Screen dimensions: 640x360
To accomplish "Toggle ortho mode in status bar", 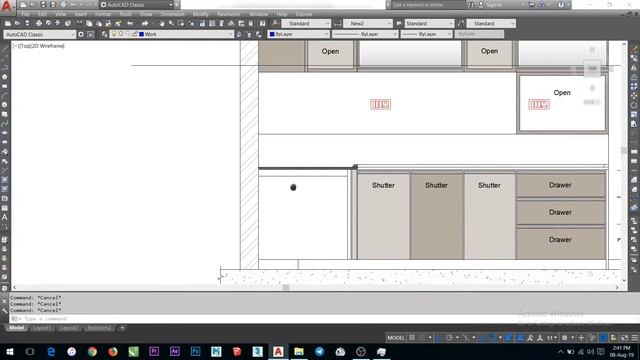I will [439, 338].
